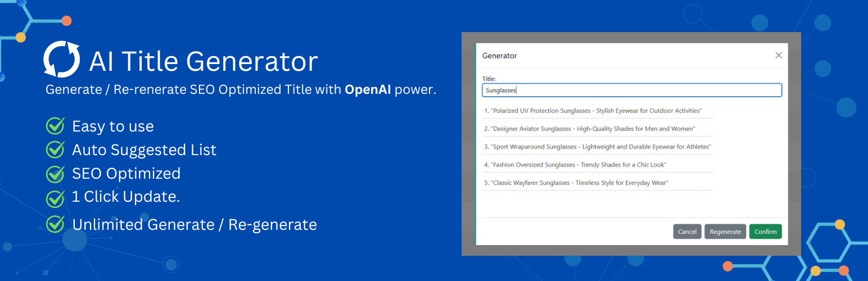The height and width of the screenshot is (281, 868).
Task: Select the Polarized UV Protection Sunglasses suggestion
Action: (598, 111)
